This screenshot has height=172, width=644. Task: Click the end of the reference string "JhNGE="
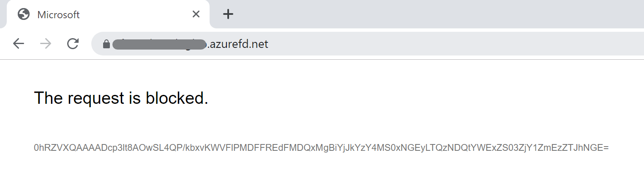coord(594,148)
